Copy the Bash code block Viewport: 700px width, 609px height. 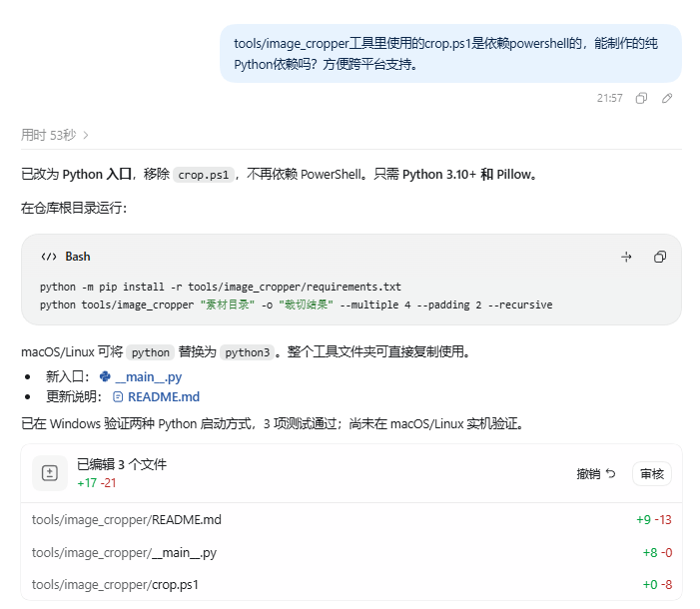tap(660, 257)
